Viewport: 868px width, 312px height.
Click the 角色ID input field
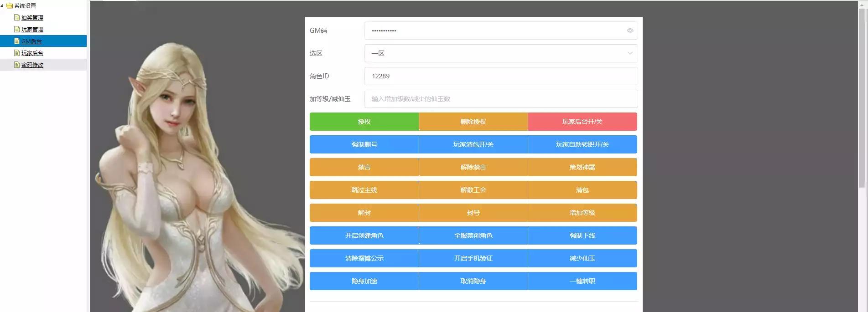501,76
